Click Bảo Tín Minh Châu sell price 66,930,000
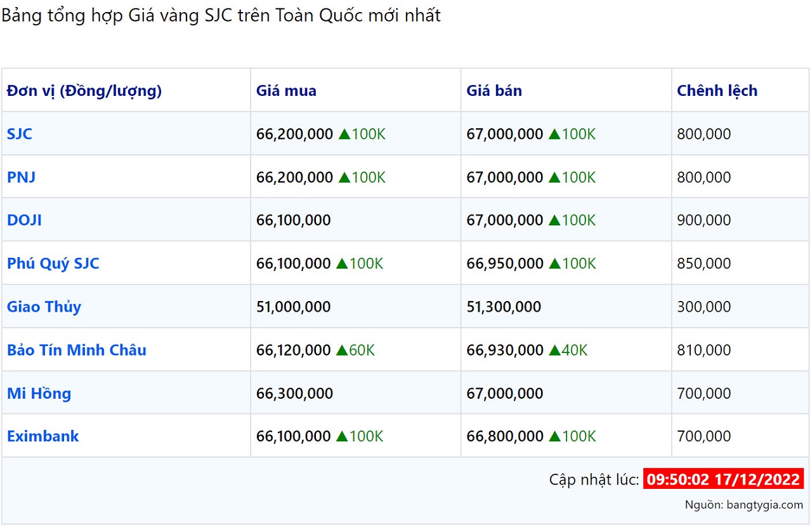 pyautogui.click(x=505, y=350)
